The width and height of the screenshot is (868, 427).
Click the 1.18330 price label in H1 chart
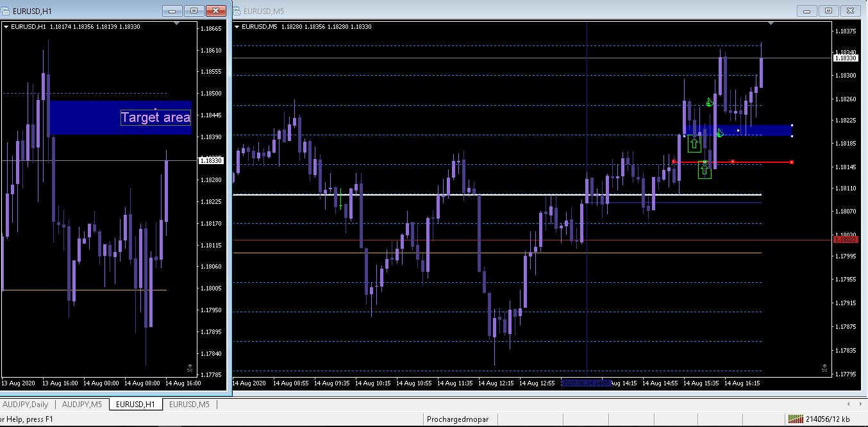(x=211, y=160)
